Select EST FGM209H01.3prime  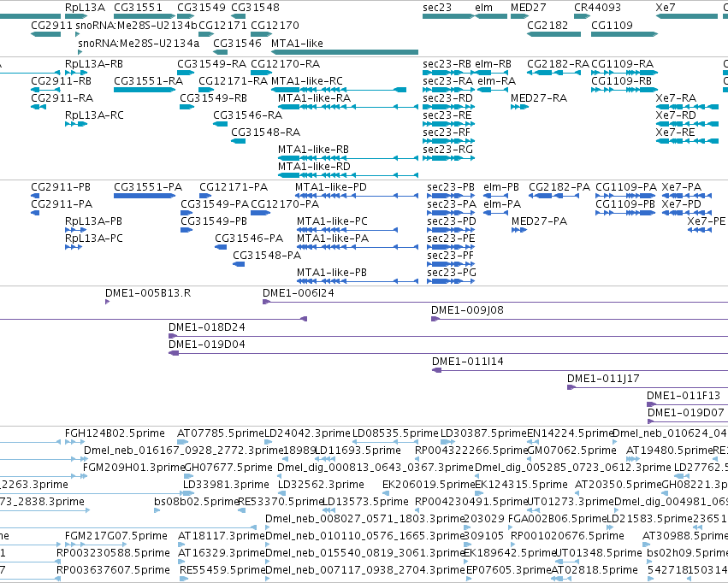(x=133, y=468)
